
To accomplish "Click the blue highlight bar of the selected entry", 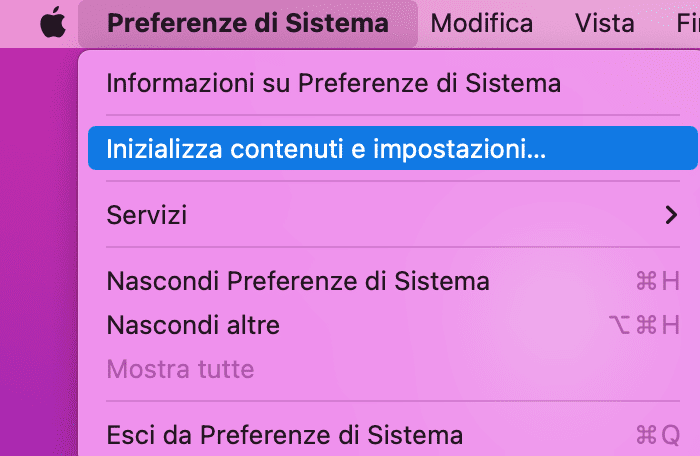I will [x=393, y=148].
